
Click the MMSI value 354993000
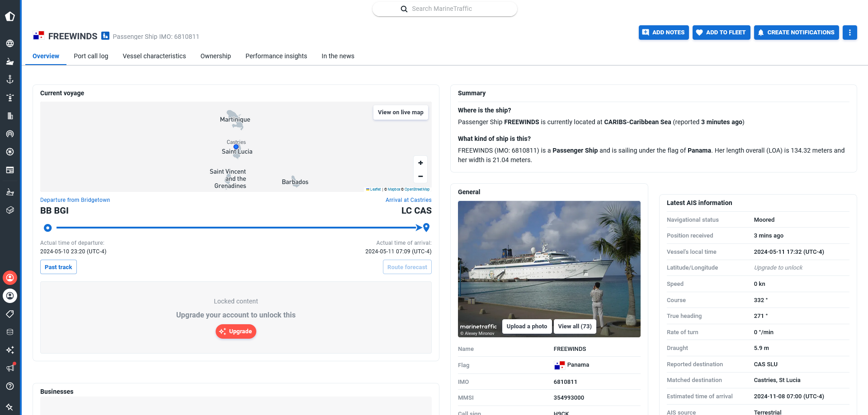(x=569, y=398)
